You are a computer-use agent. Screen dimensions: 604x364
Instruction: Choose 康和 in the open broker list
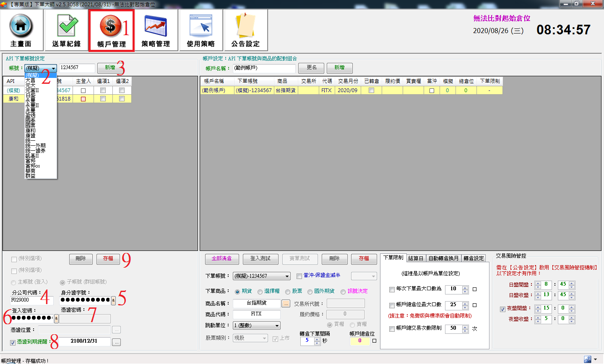pyautogui.click(x=30, y=131)
